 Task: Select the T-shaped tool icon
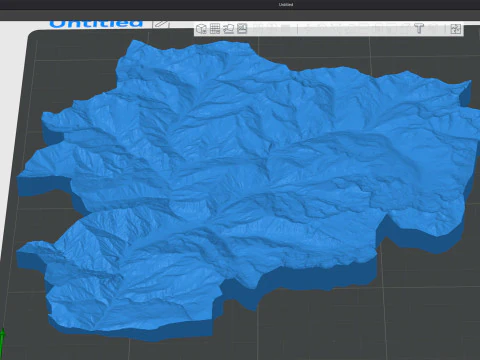click(x=419, y=29)
